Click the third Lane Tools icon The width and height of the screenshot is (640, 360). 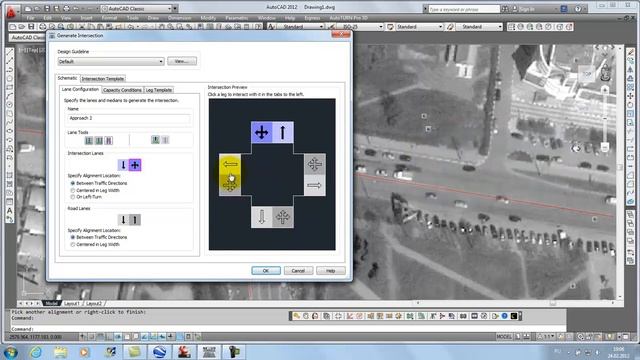point(109,140)
